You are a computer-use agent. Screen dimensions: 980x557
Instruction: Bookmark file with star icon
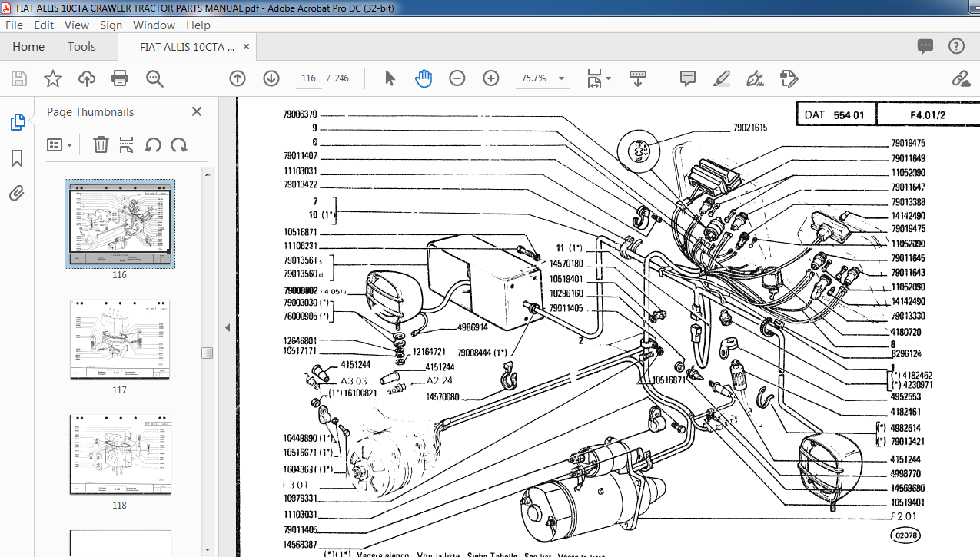pyautogui.click(x=52, y=78)
